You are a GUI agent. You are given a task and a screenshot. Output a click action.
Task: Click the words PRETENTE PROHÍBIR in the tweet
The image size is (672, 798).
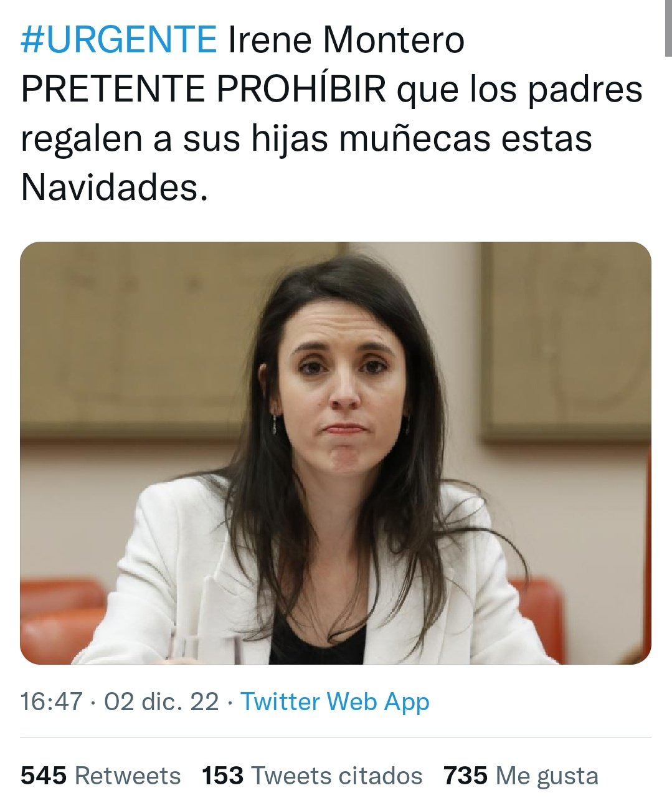tap(204, 90)
